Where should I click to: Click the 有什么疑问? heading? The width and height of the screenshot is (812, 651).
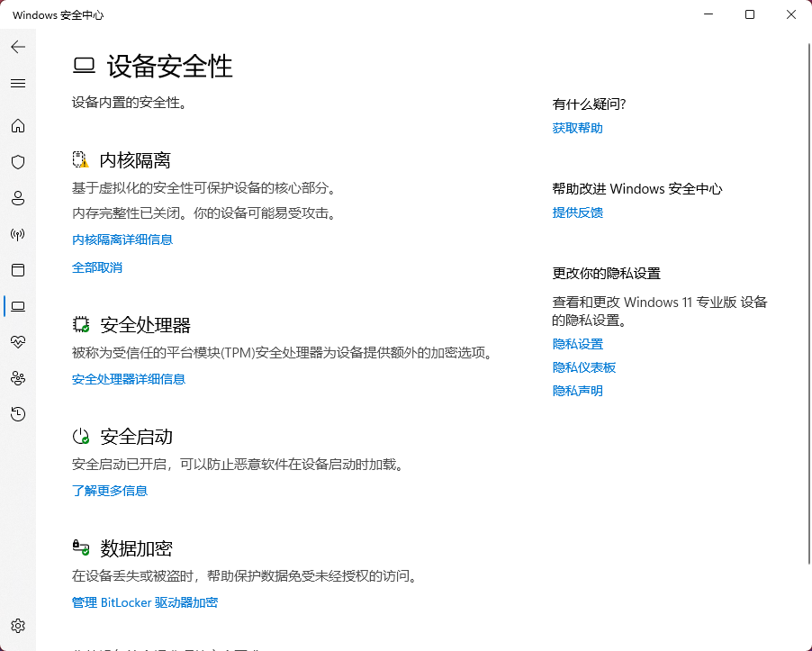tap(589, 104)
